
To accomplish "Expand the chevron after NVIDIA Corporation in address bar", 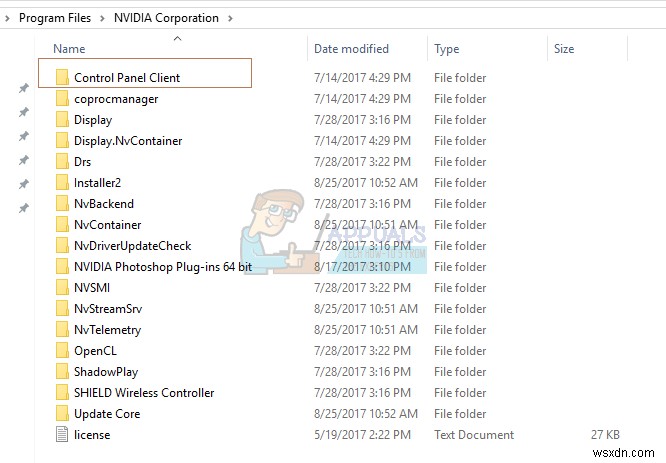I will coord(230,18).
